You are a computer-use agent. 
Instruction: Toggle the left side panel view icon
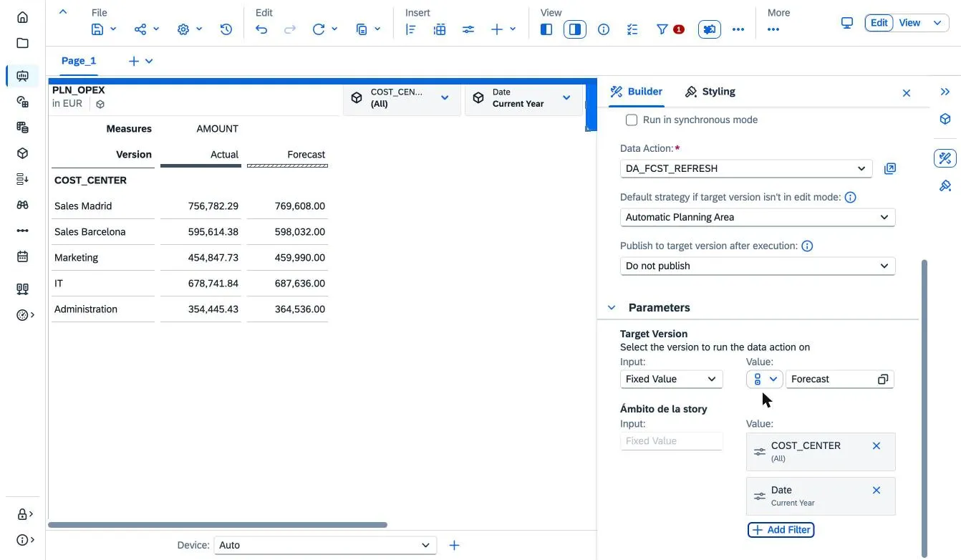546,29
